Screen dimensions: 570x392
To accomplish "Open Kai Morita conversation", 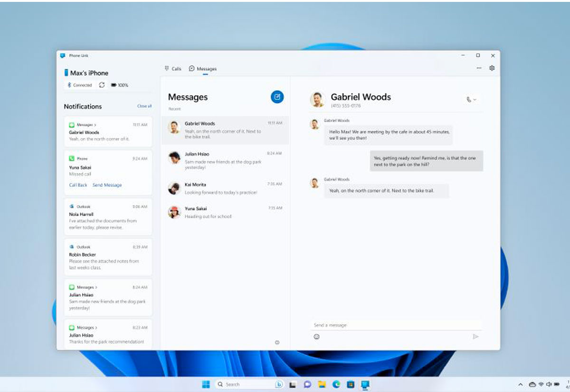I will (x=225, y=188).
